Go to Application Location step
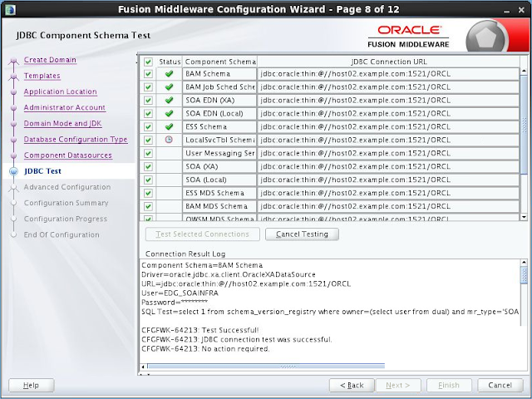The height and width of the screenshot is (399, 532). click(61, 91)
